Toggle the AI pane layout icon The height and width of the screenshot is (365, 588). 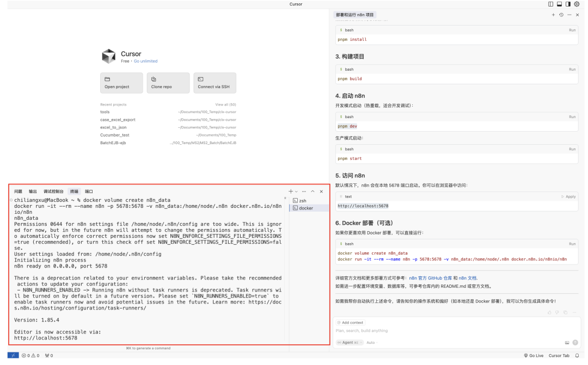tap(568, 4)
